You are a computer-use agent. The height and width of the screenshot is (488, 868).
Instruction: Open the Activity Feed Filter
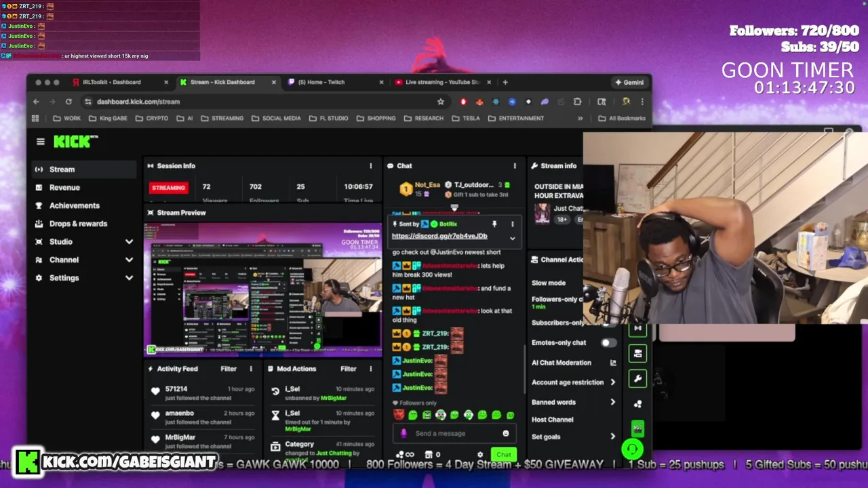pyautogui.click(x=229, y=369)
